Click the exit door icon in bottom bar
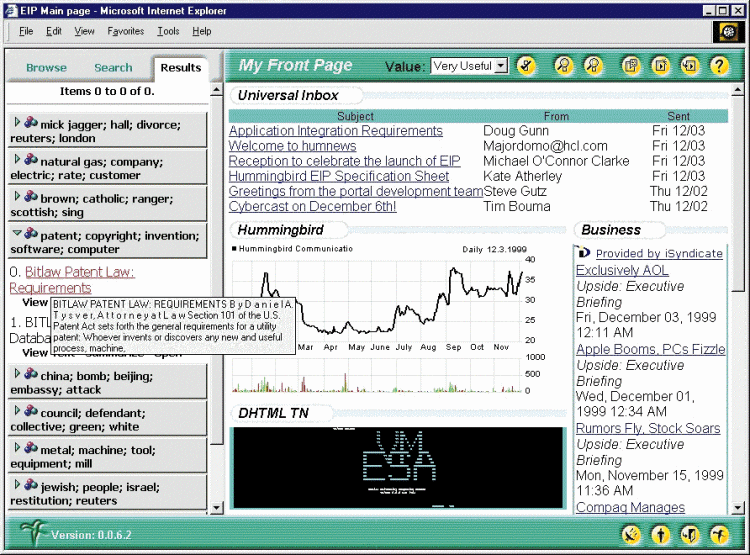The image size is (750, 555). [690, 534]
